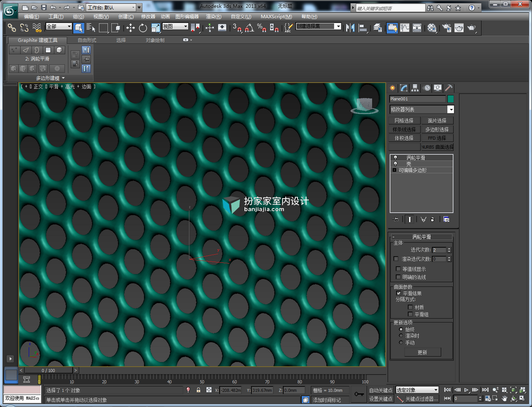532x407 pixels.
Task: Select the 始终 update radio button
Action: (x=401, y=329)
